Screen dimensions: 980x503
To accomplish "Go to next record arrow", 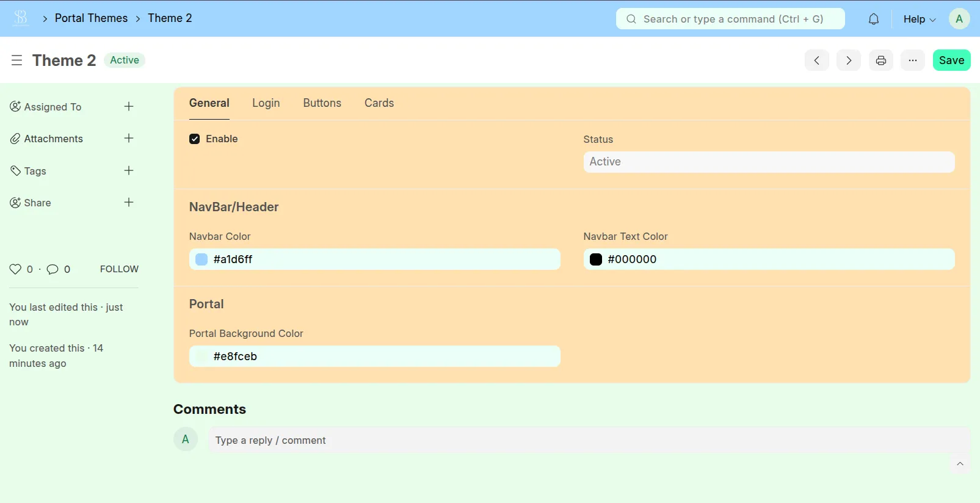I will [x=848, y=60].
